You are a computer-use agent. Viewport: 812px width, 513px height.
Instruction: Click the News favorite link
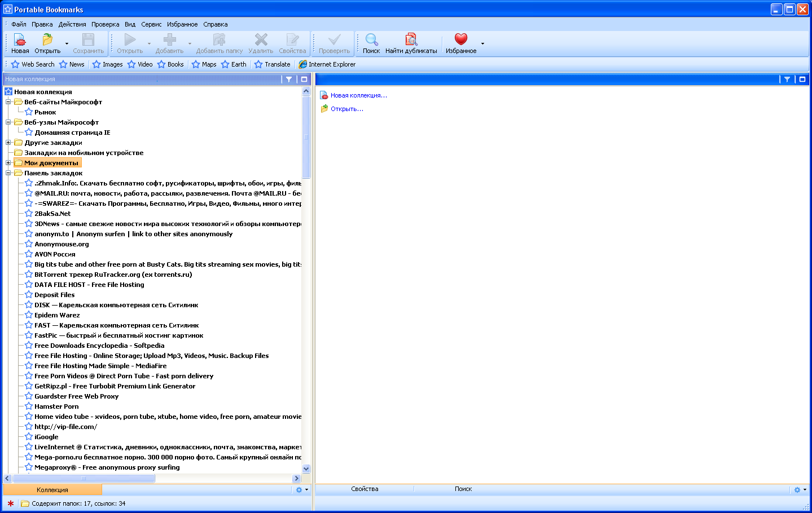pyautogui.click(x=72, y=64)
